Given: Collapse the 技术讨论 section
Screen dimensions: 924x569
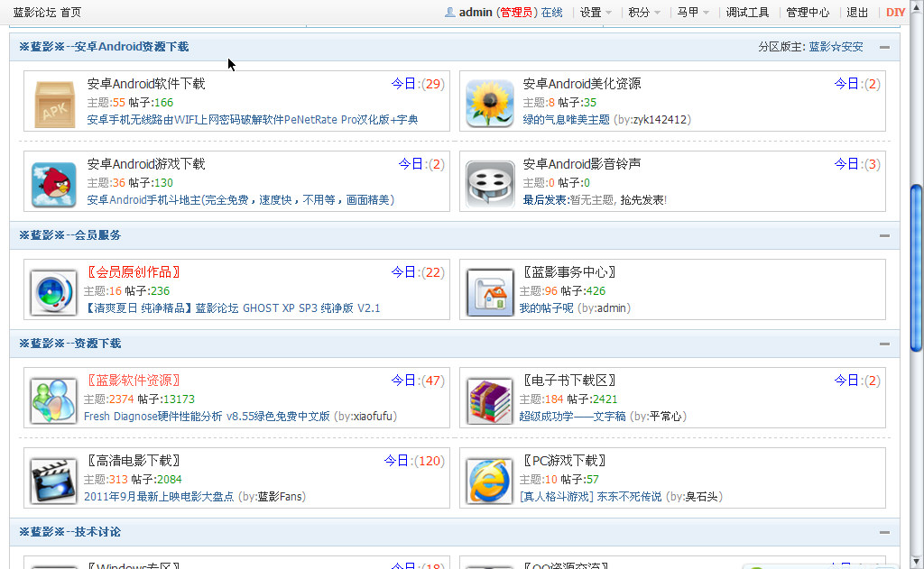Looking at the screenshot, I should click(884, 533).
